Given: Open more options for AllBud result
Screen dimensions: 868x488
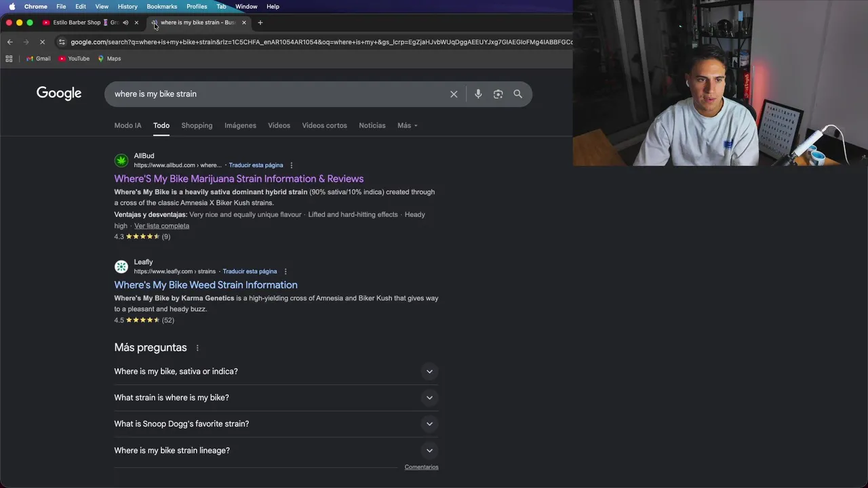Looking at the screenshot, I should coord(292,165).
